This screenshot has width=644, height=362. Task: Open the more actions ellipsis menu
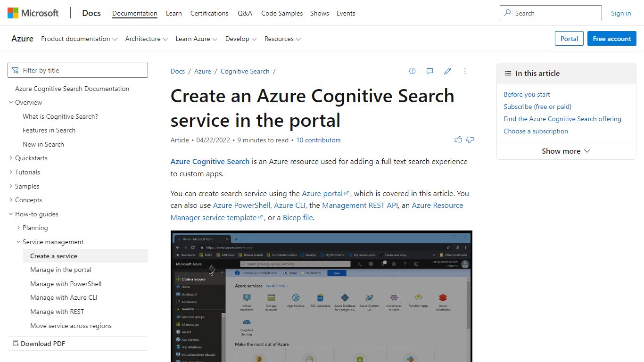465,71
